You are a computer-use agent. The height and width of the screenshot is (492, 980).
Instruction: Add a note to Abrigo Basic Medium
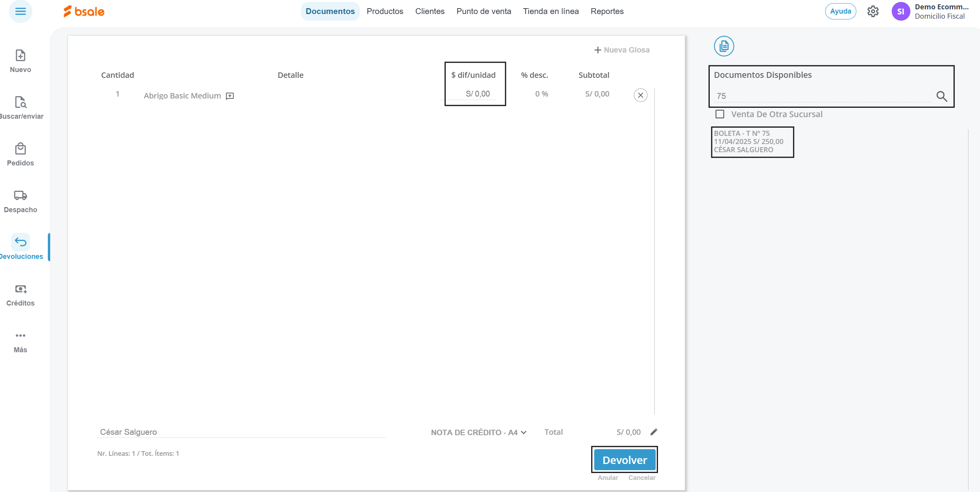point(230,96)
